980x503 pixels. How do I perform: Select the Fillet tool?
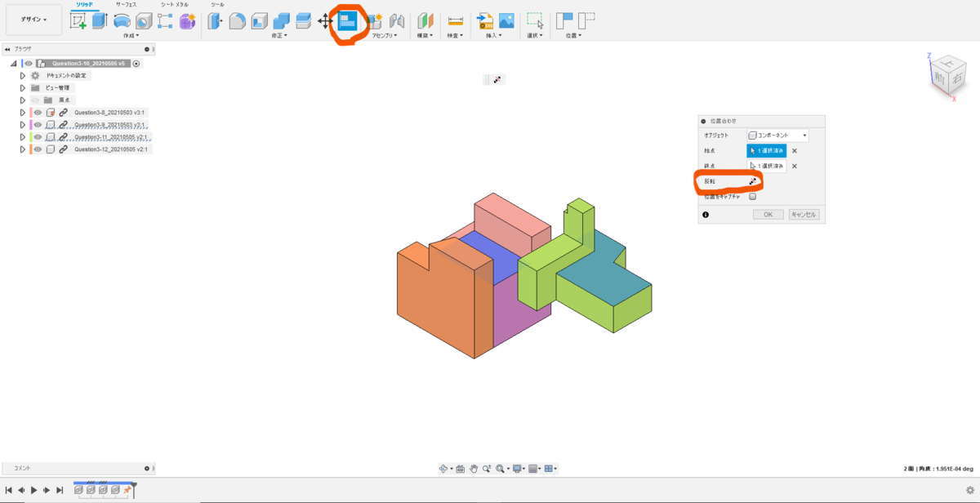click(x=238, y=21)
